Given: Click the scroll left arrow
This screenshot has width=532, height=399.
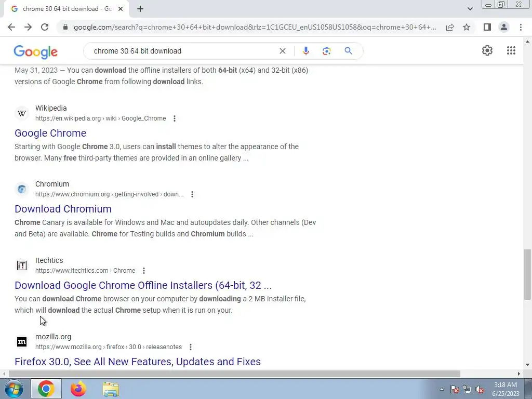Looking at the screenshot, I should point(4,374).
